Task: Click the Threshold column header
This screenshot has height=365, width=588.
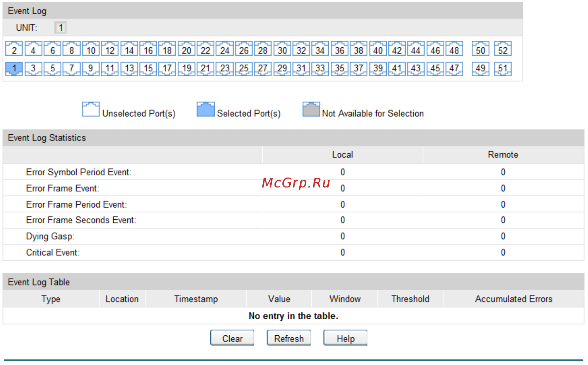Action: pyautogui.click(x=411, y=299)
